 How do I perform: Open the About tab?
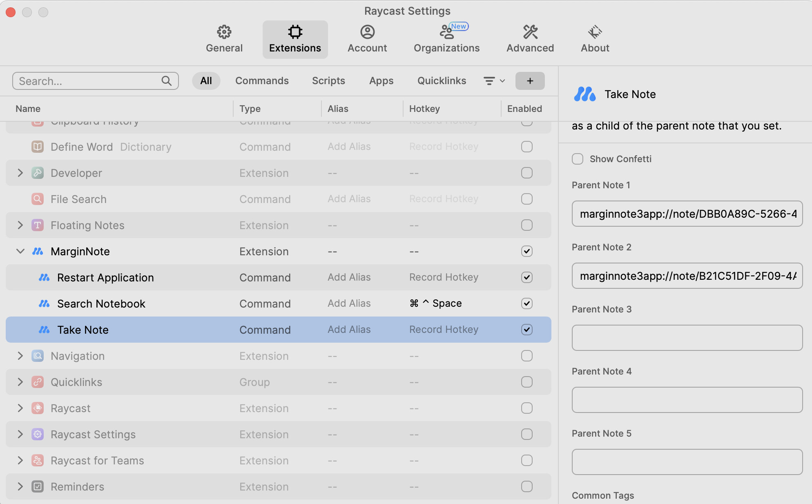[x=595, y=39]
